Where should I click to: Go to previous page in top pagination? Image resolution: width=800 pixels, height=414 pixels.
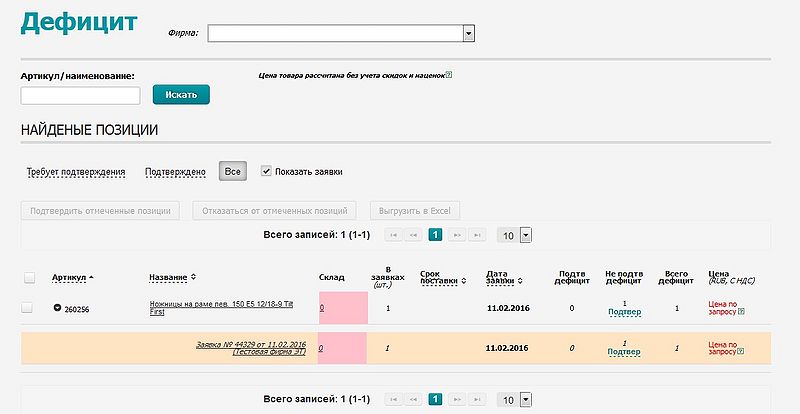click(x=413, y=235)
